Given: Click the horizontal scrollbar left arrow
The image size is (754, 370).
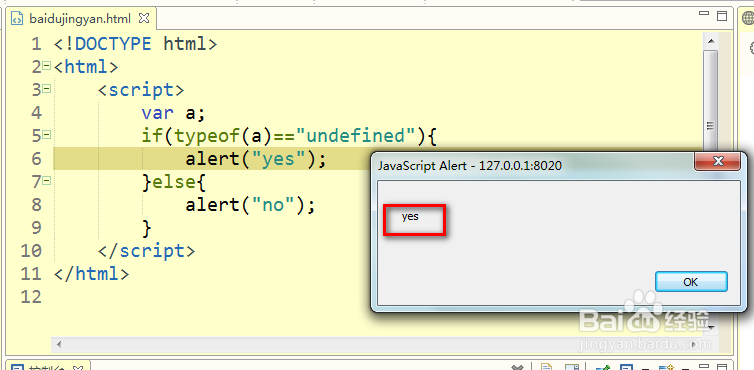Looking at the screenshot, I should [59, 344].
